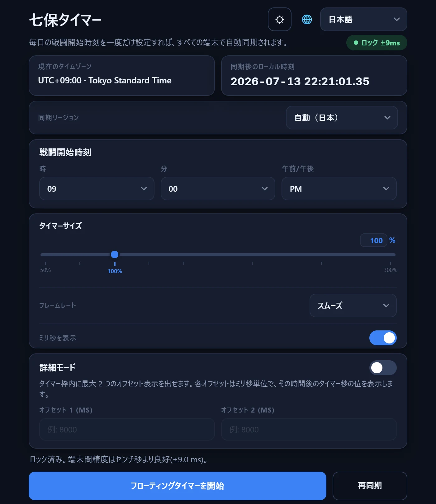This screenshot has height=504, width=436.
Task: Click the タイマーサイズ heading
Action: (61, 226)
